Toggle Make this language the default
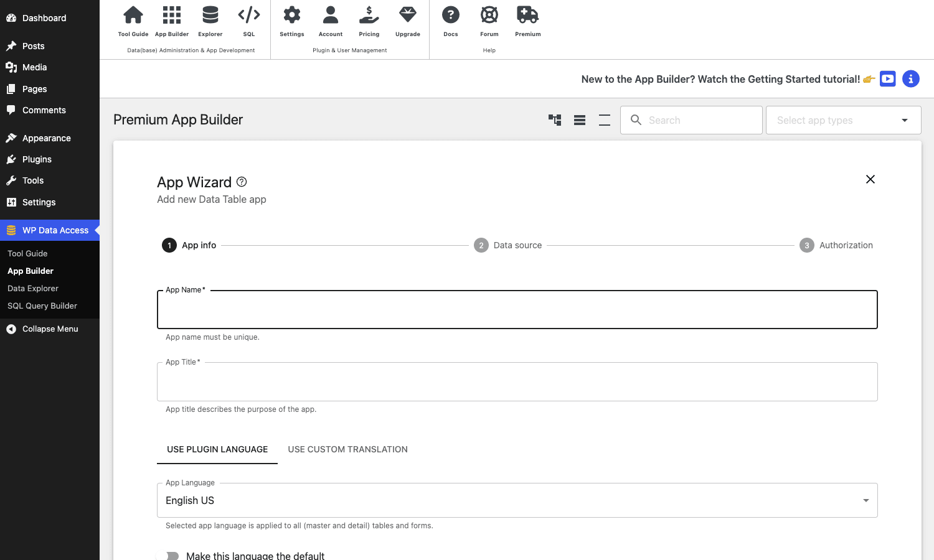Screen dimensions: 934x560 tap(168, 556)
